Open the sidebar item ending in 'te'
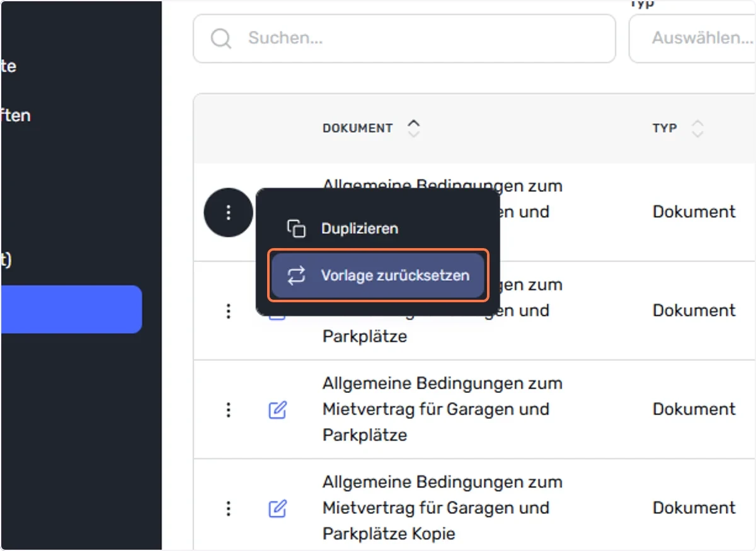 (x=8, y=65)
